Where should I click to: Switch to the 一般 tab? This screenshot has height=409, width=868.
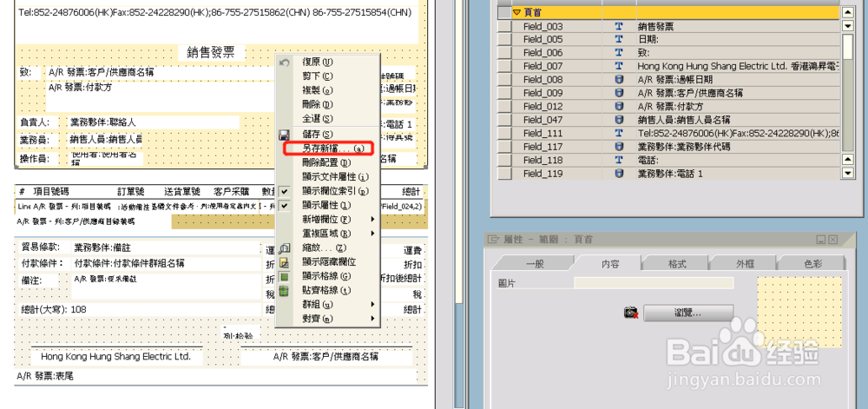click(535, 264)
